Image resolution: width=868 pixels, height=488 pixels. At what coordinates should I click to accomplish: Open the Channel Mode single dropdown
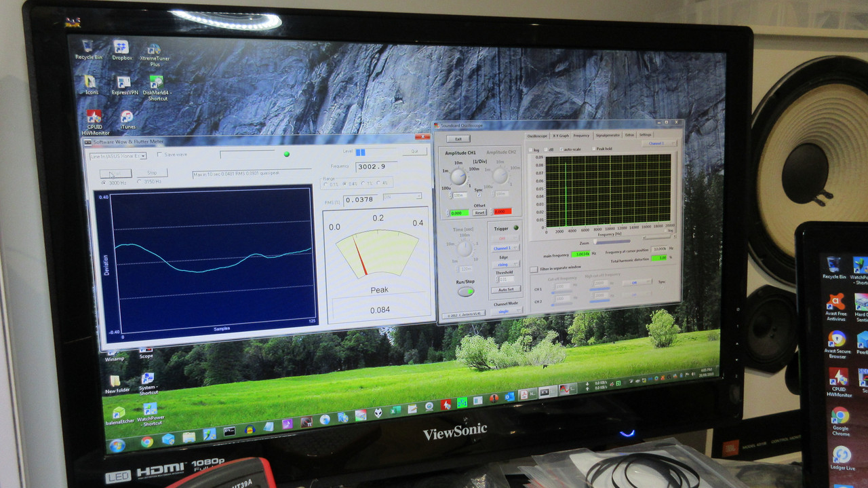pyautogui.click(x=507, y=312)
